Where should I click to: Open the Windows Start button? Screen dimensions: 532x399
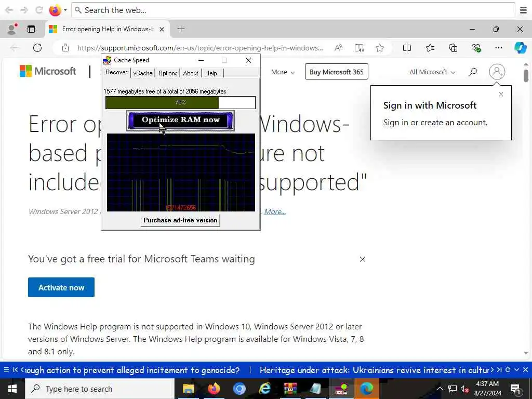pos(12,389)
